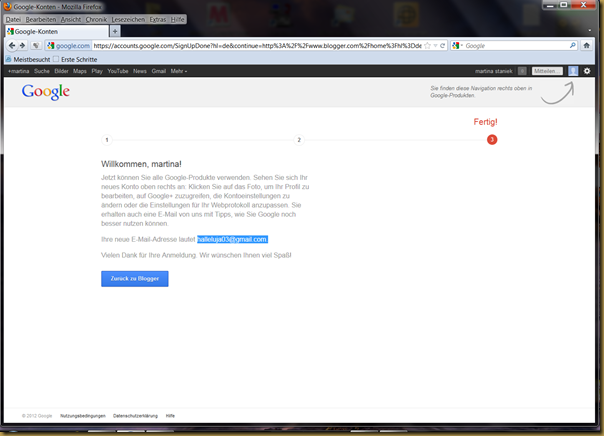This screenshot has height=436, width=604.
Task: Open the Bearbeiten menu
Action: point(41,19)
